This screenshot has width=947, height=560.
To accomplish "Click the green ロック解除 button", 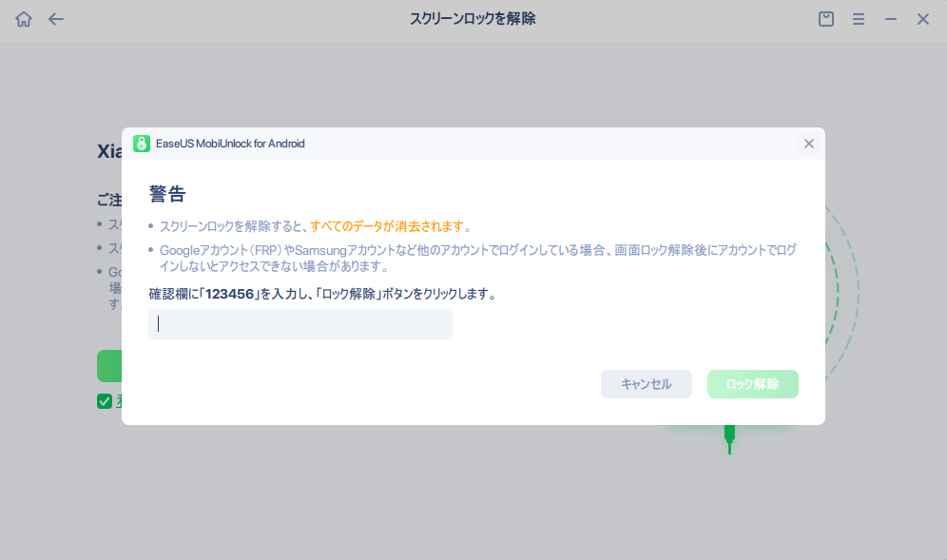I will point(752,384).
